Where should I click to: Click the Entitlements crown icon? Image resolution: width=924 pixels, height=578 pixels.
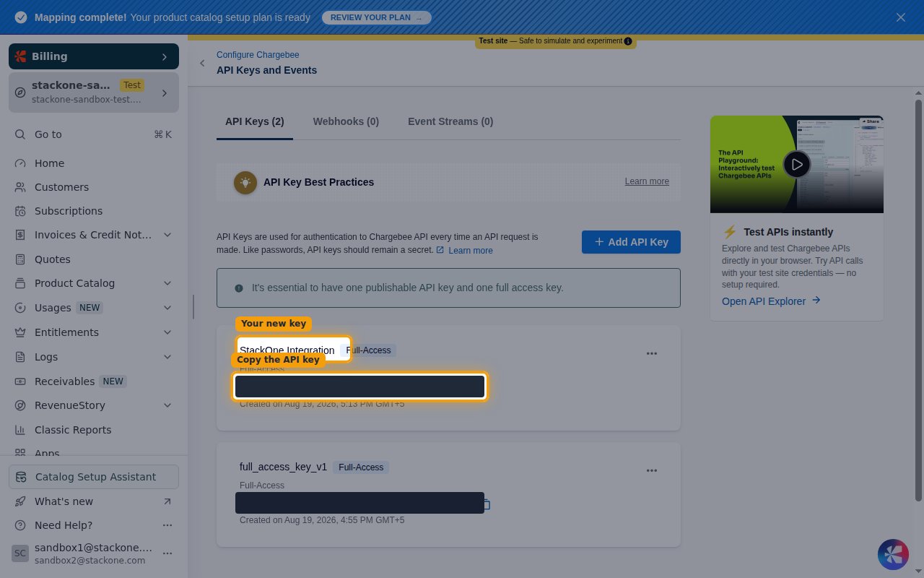coord(20,332)
